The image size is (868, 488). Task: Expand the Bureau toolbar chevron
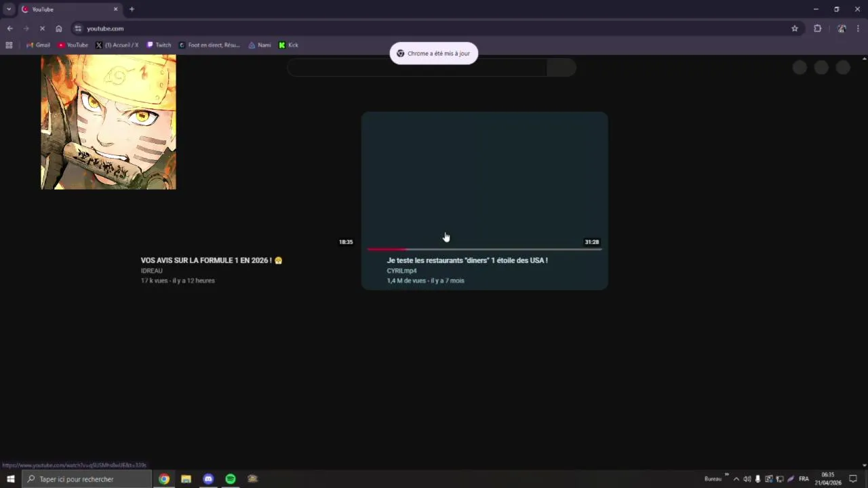(727, 475)
